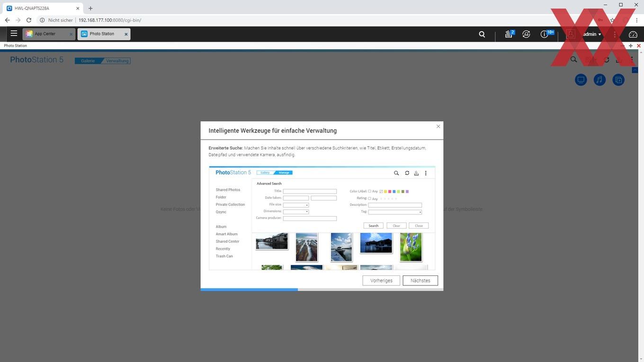Screen dimensions: 644x362
Task: Close the HWL-QNAPTS228A browser tab
Action: [78, 8]
